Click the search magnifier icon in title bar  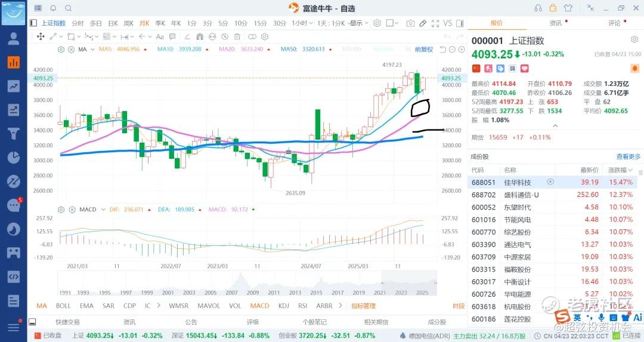click(x=68, y=8)
